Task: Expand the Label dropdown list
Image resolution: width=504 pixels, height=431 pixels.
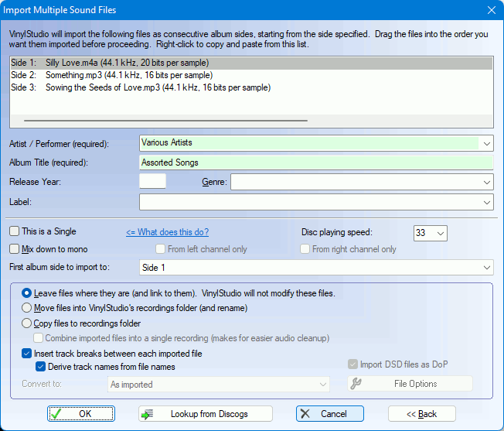Action: [x=487, y=202]
